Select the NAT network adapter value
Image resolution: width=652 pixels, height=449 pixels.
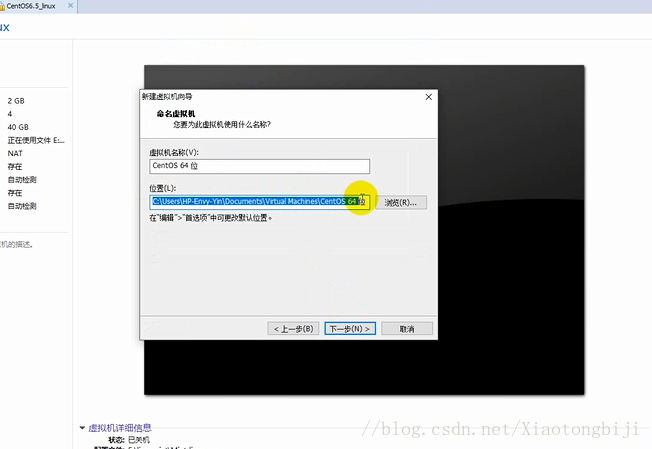pyautogui.click(x=15, y=153)
